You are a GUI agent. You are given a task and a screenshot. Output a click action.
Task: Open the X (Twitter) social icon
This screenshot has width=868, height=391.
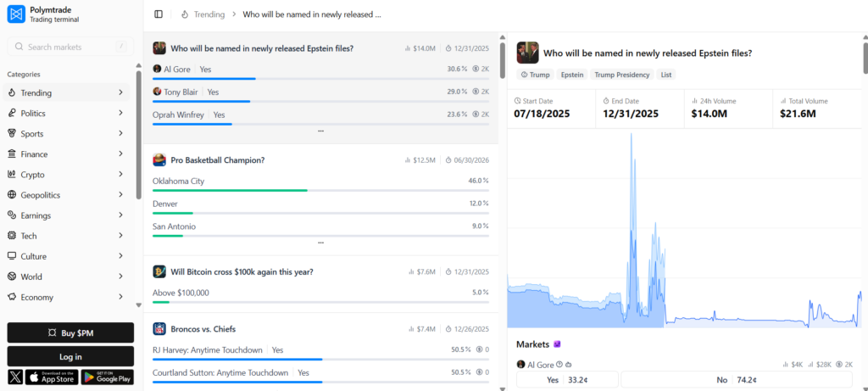click(x=15, y=377)
